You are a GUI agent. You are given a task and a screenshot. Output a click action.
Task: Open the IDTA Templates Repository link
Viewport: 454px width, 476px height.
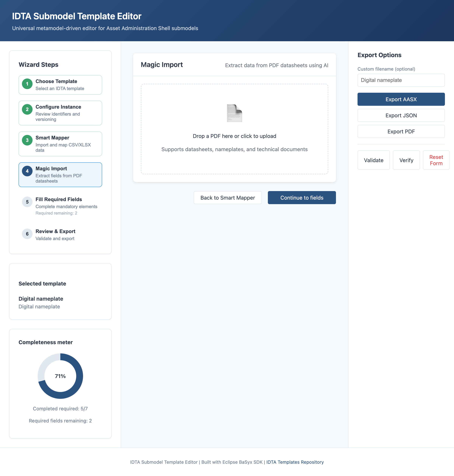[295, 462]
